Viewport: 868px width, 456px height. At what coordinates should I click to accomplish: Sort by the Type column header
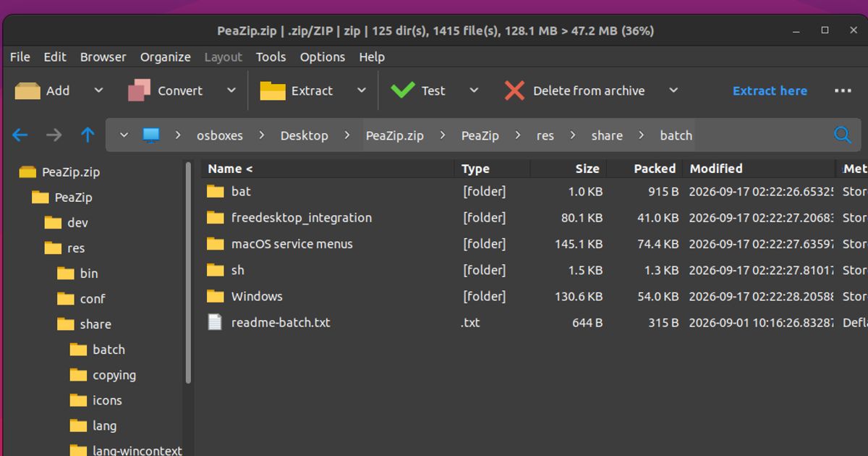click(493, 169)
